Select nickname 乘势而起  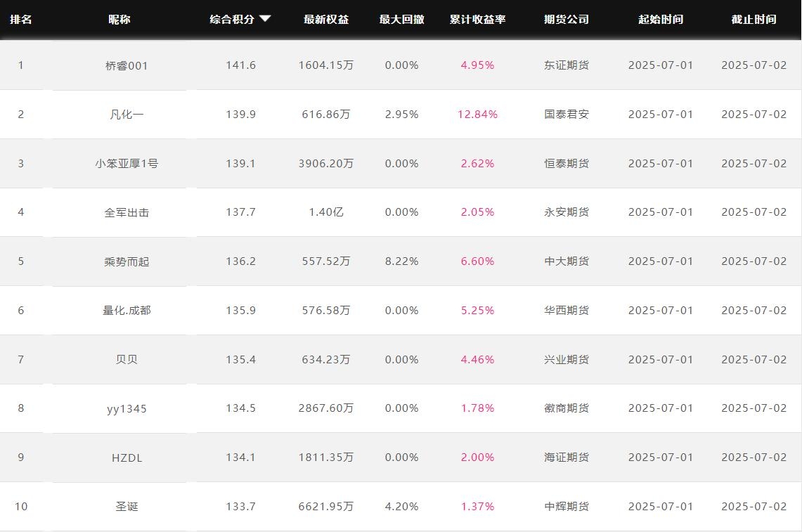click(x=127, y=261)
